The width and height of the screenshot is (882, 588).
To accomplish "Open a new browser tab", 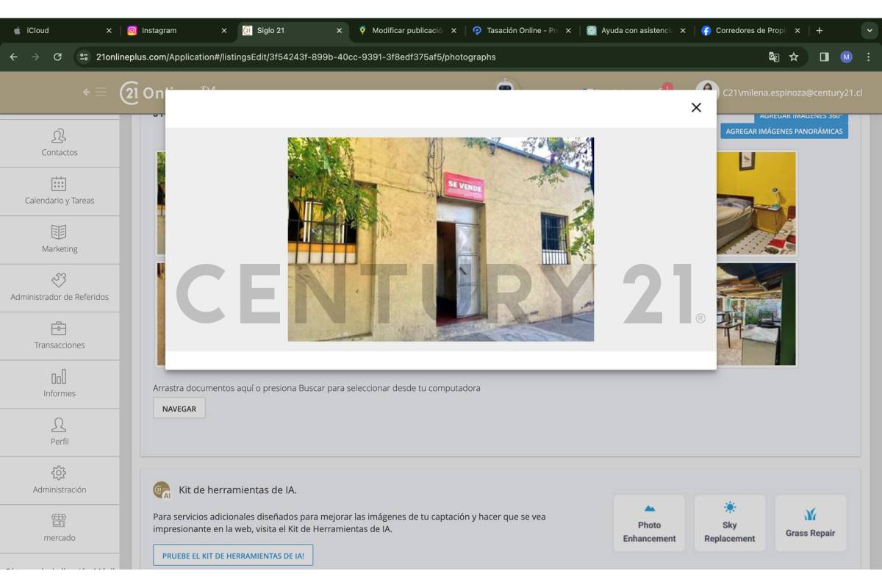I will pos(820,31).
